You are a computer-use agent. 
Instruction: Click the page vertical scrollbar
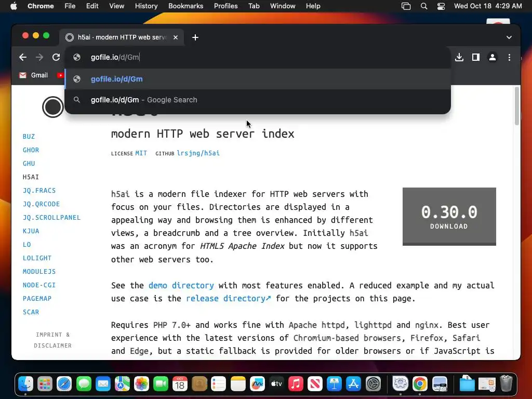tap(517, 106)
